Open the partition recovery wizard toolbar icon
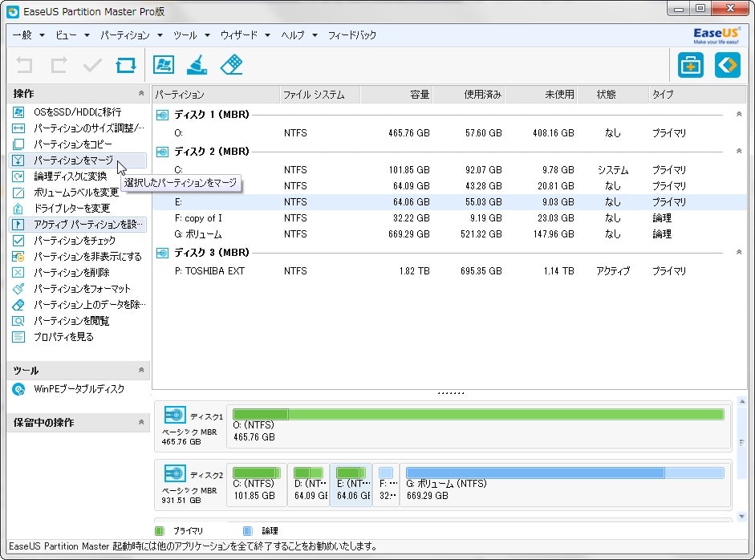 tap(164, 65)
